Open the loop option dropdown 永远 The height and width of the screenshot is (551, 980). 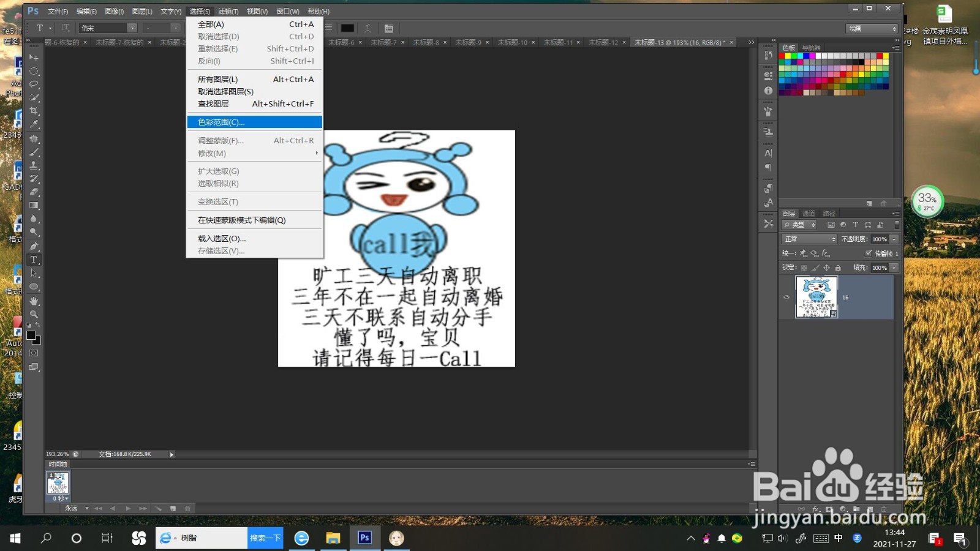click(x=76, y=508)
